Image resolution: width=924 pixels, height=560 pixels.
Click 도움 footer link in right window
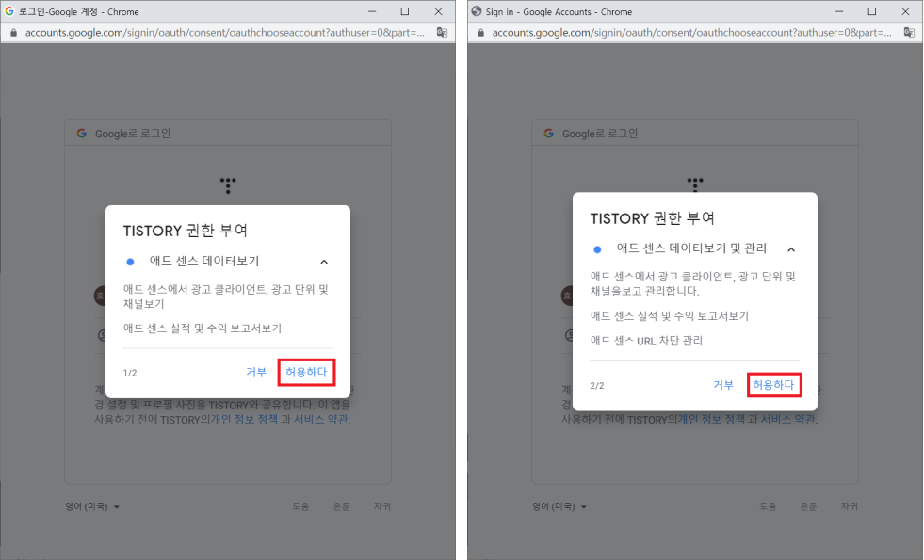768,506
